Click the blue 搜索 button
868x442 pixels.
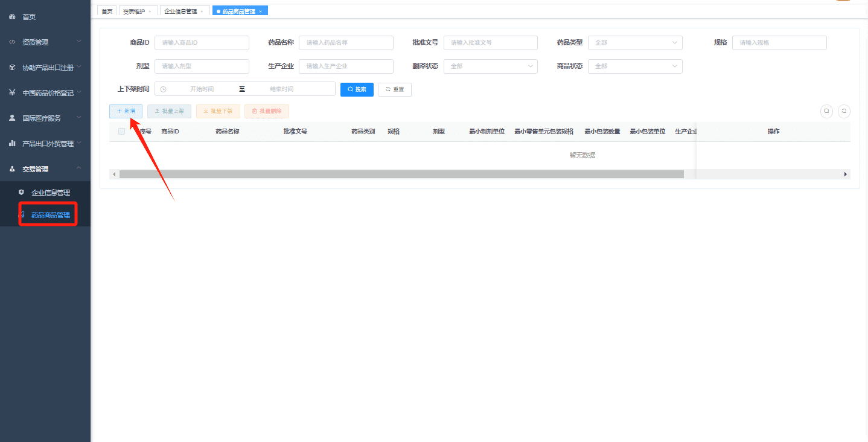point(357,89)
